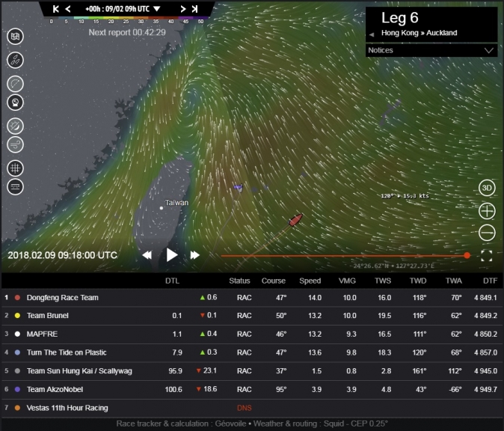Click Team Brunel's yellow color dot
This screenshot has width=504, height=431.
17,316
